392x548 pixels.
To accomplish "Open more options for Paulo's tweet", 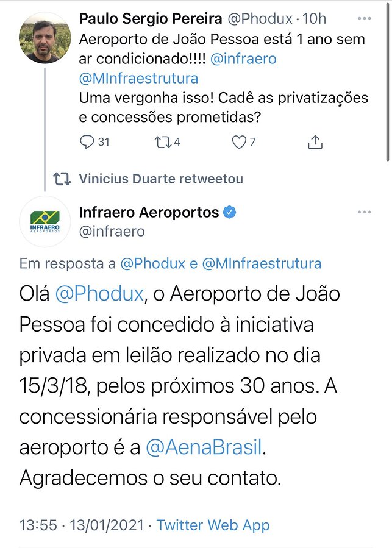I will pos(365,19).
